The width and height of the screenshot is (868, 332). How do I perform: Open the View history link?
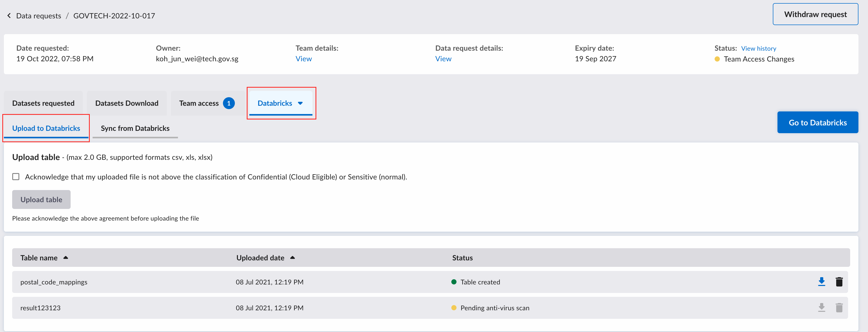[x=759, y=49]
